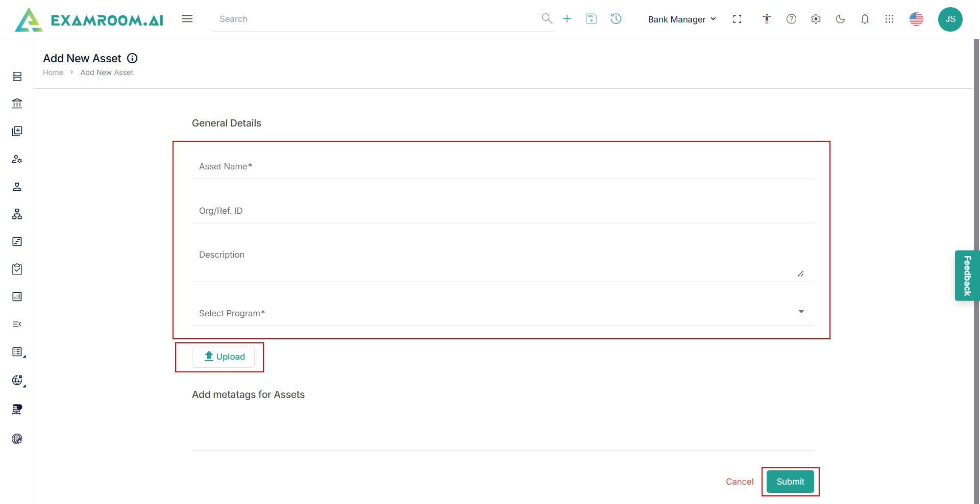This screenshot has width=980, height=504.
Task: Open the globe-with-gear sidebar icon
Action: coord(17,439)
